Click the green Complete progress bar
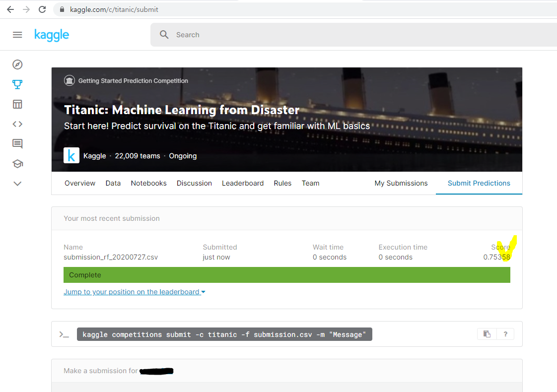Image resolution: width=557 pixels, height=392 pixels. [x=286, y=275]
